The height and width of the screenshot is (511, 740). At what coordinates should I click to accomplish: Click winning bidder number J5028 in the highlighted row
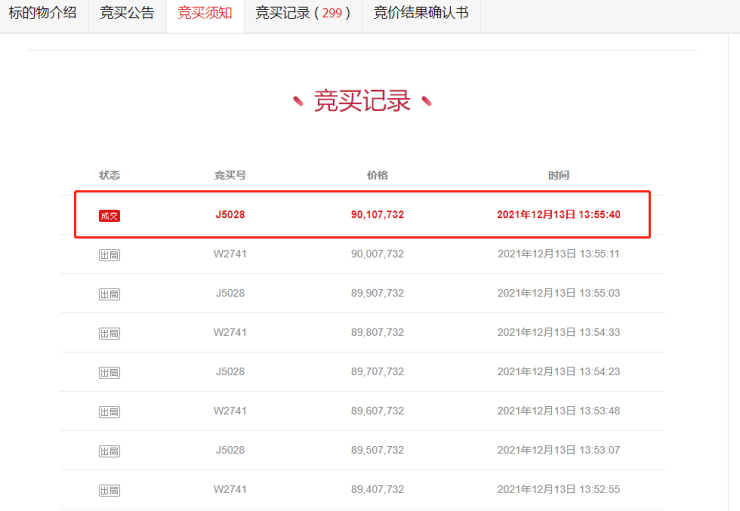pos(230,215)
